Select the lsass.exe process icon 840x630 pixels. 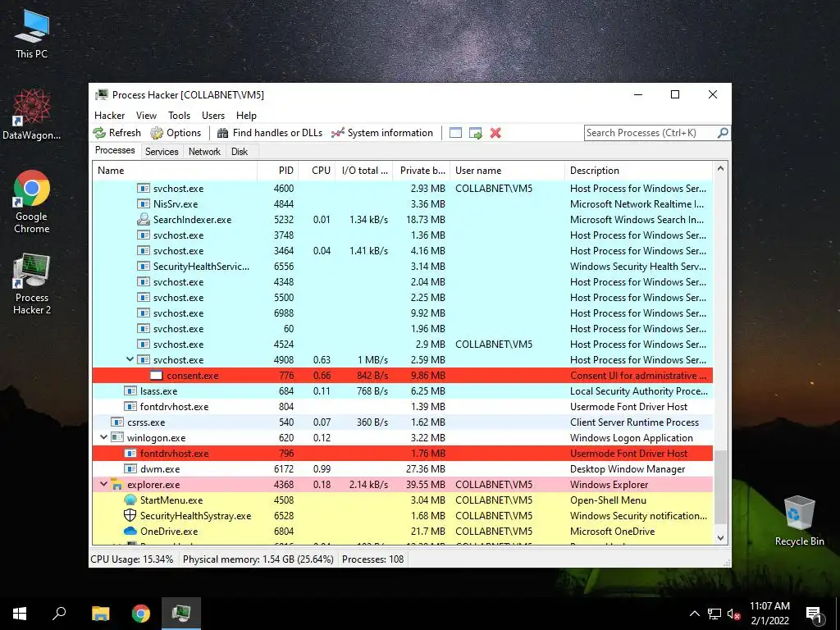click(130, 391)
